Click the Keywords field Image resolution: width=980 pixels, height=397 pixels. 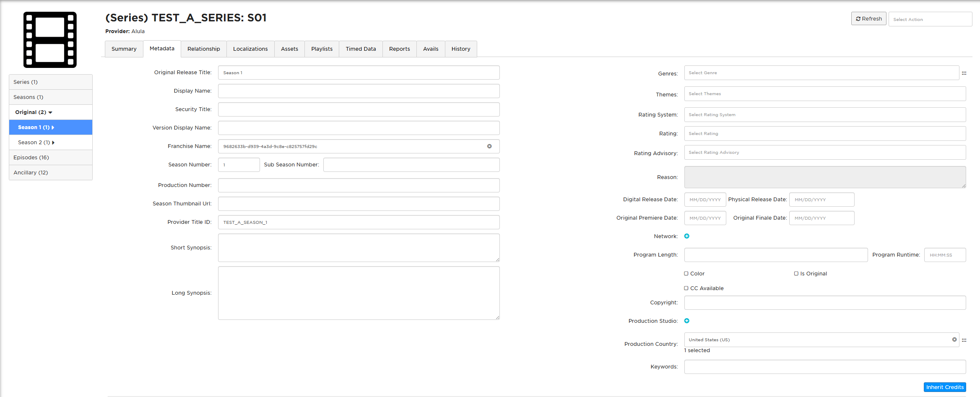pos(825,367)
